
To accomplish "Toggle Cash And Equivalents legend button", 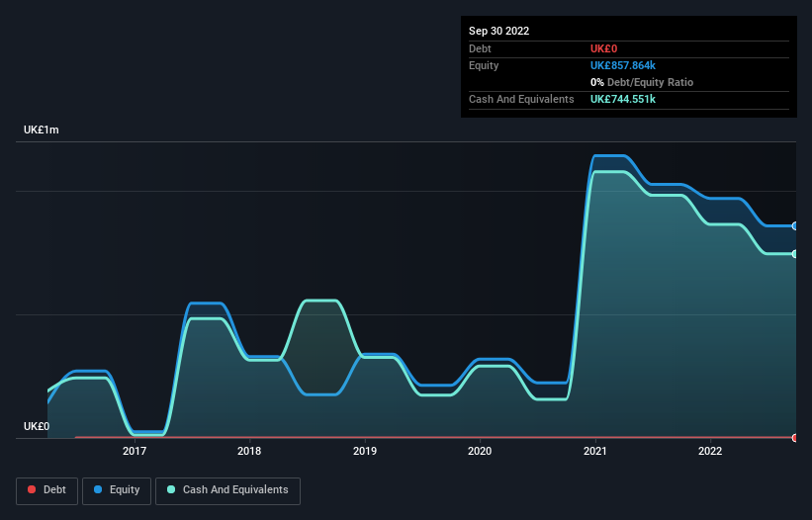I will (227, 490).
